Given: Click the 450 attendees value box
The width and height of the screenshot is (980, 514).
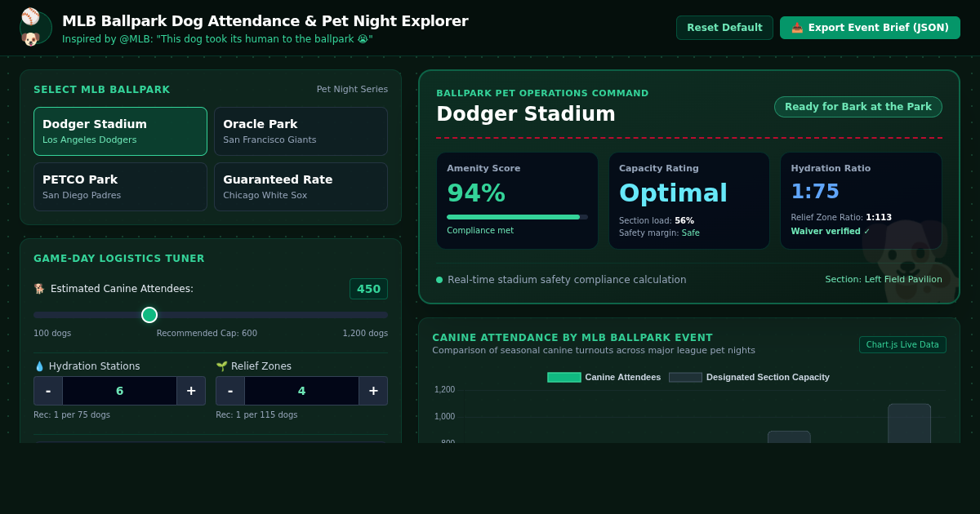Looking at the screenshot, I should click(x=368, y=289).
